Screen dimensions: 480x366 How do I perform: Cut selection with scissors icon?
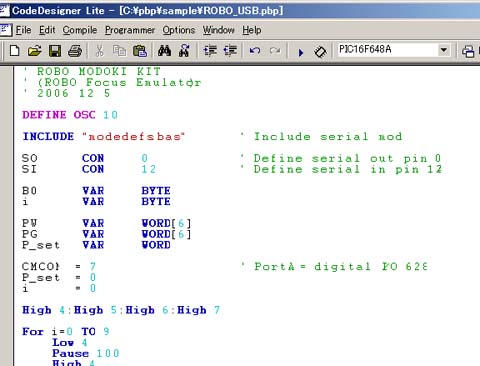pos(99,51)
